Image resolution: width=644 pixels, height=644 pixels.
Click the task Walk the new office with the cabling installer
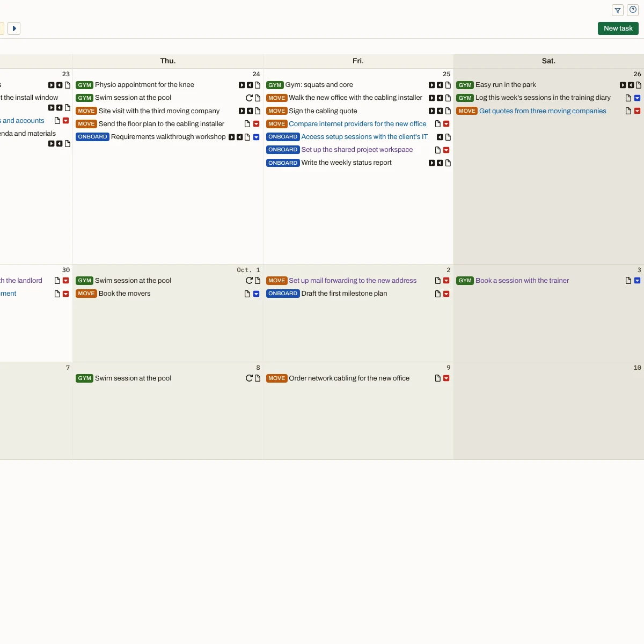tap(355, 98)
